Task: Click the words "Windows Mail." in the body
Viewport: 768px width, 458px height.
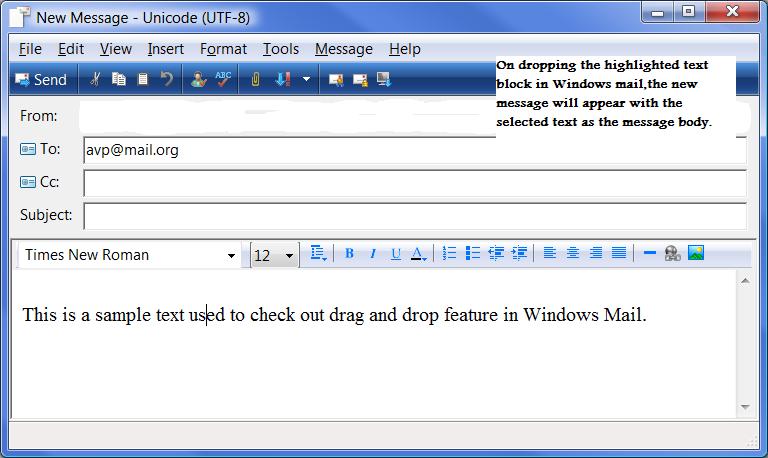Action: point(585,314)
